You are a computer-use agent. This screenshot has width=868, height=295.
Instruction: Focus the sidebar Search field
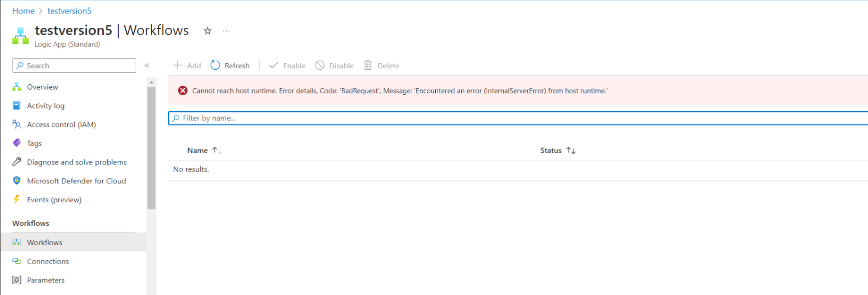[x=74, y=66]
